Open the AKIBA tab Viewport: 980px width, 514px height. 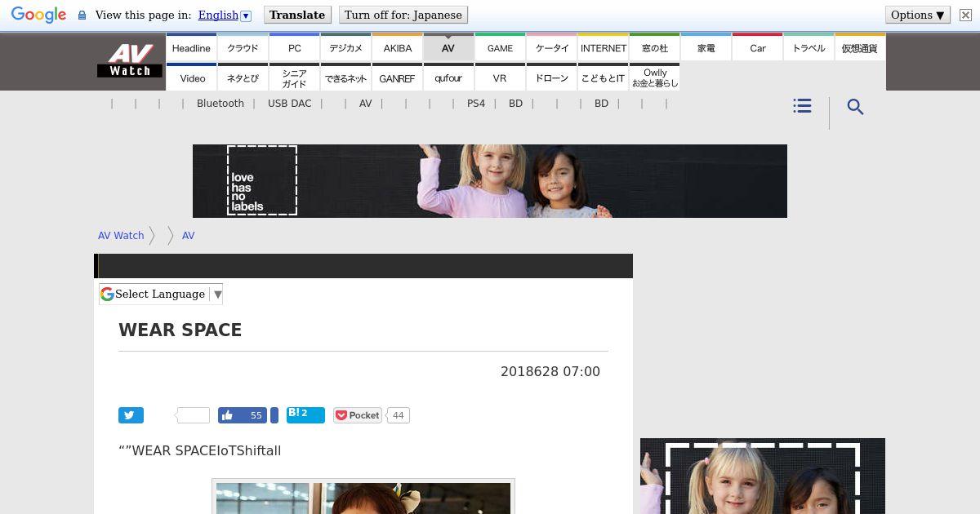coord(397,47)
